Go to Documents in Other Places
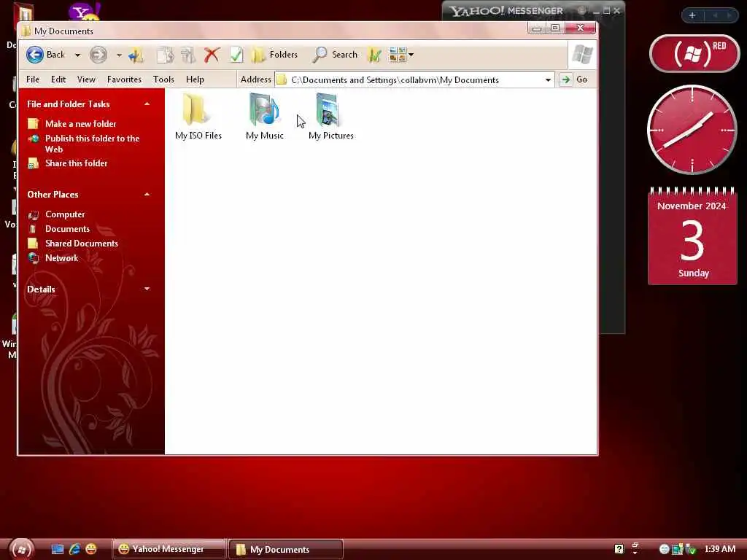This screenshot has height=560, width=747. point(67,229)
